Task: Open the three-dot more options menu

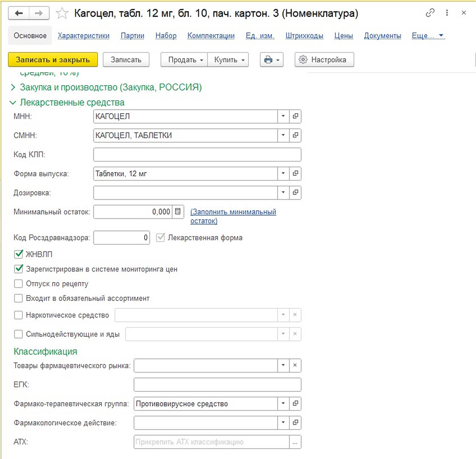Action: 447,13
